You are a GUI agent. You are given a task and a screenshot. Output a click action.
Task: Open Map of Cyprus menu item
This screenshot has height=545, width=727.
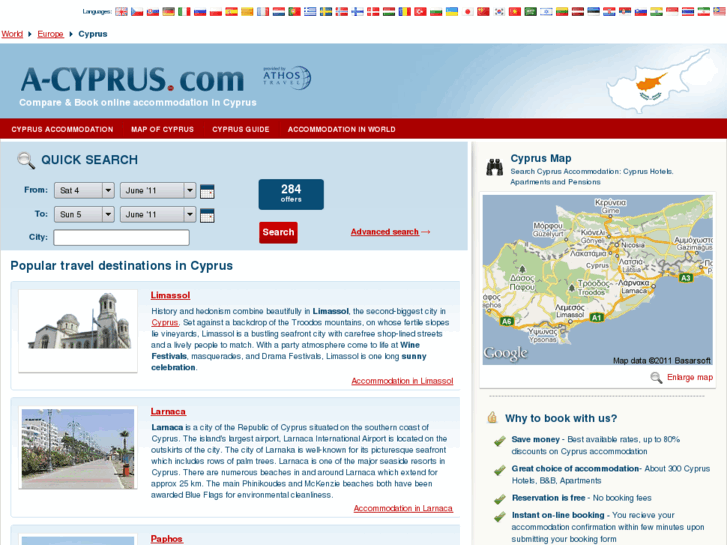pyautogui.click(x=162, y=129)
